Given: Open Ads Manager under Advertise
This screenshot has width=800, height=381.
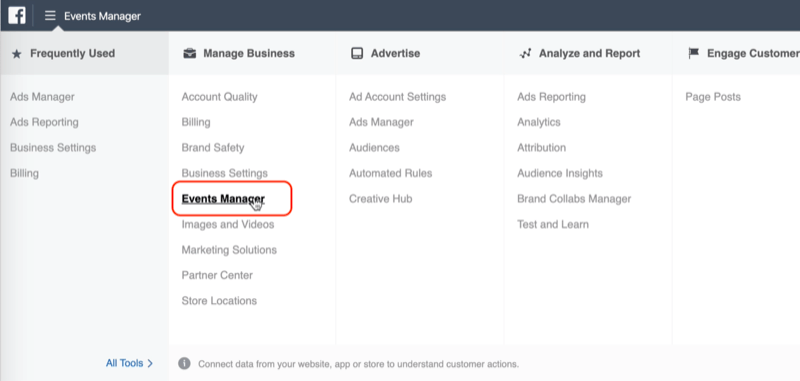Looking at the screenshot, I should point(381,122).
